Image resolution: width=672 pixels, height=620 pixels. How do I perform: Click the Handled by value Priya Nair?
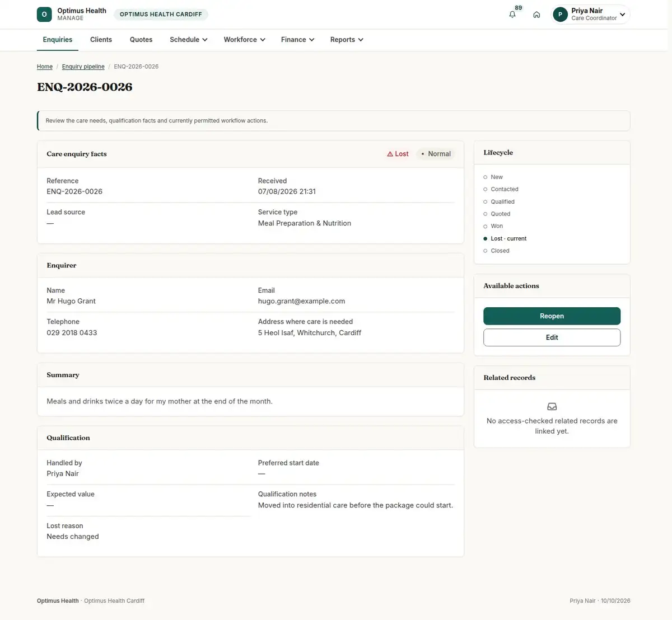[63, 473]
